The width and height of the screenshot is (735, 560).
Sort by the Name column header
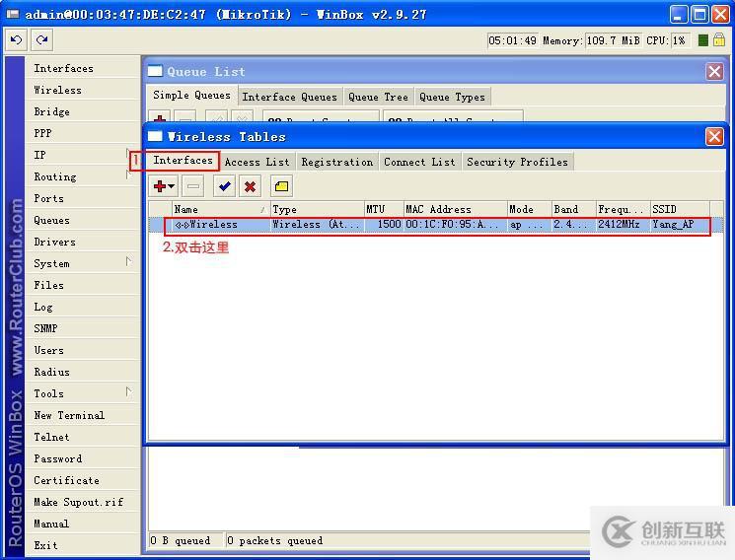click(221, 209)
